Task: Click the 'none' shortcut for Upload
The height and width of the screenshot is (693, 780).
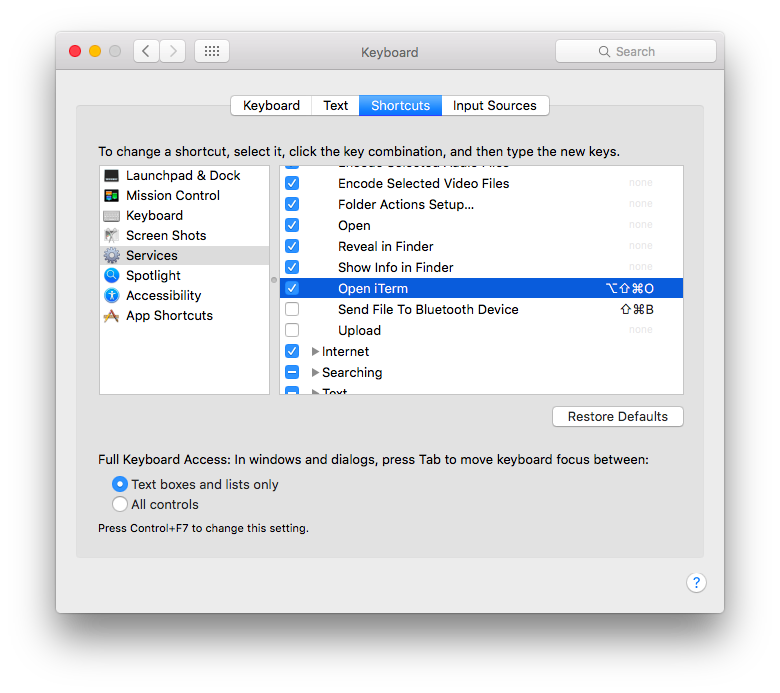Action: coord(641,329)
